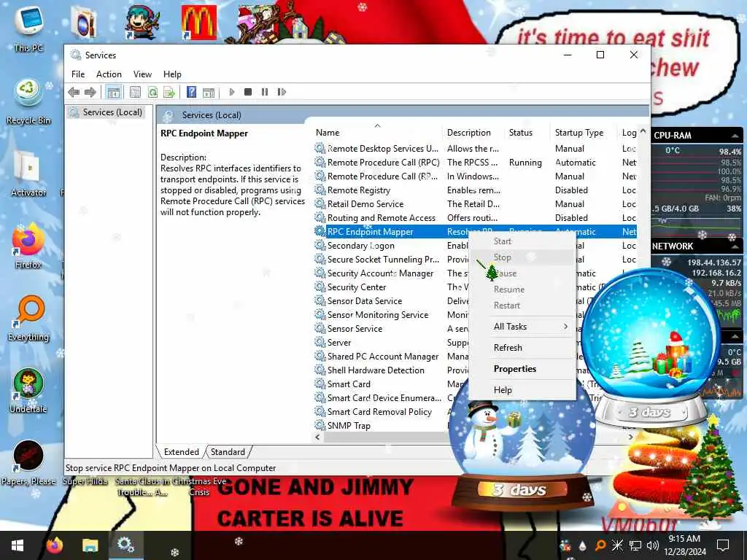Select Smart Card Removal Policy service
The width and height of the screenshot is (747, 560).
pyautogui.click(x=379, y=412)
